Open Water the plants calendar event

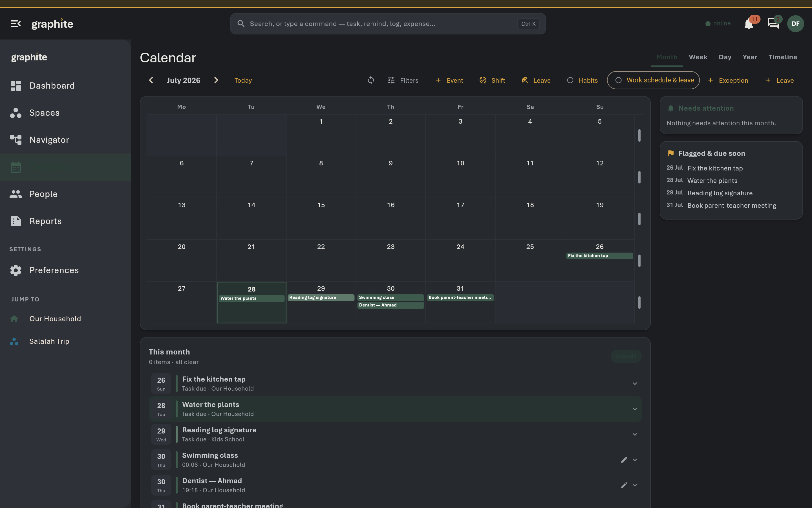[251, 299]
